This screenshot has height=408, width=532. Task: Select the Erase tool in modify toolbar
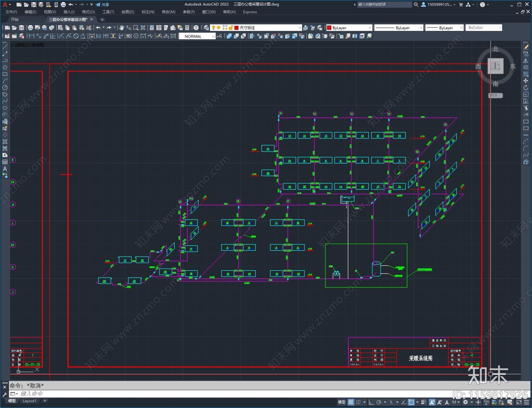click(x=526, y=47)
